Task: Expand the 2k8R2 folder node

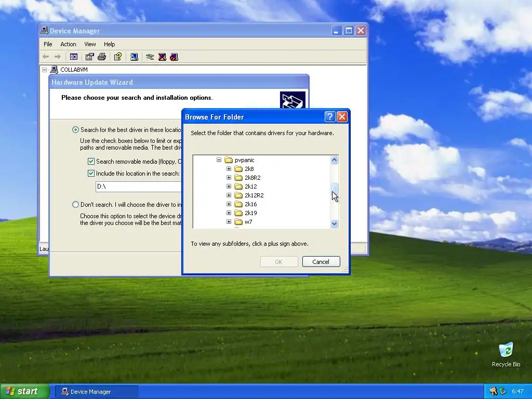Action: [229, 178]
